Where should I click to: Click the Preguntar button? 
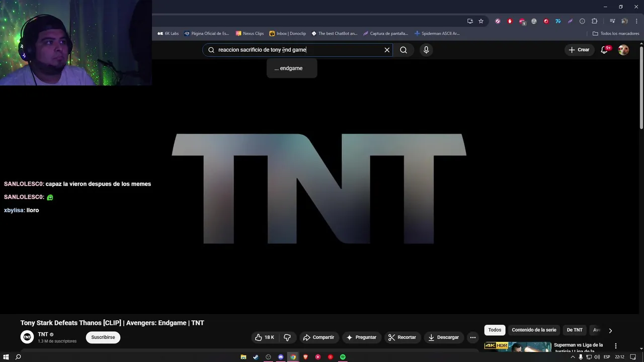tap(362, 337)
